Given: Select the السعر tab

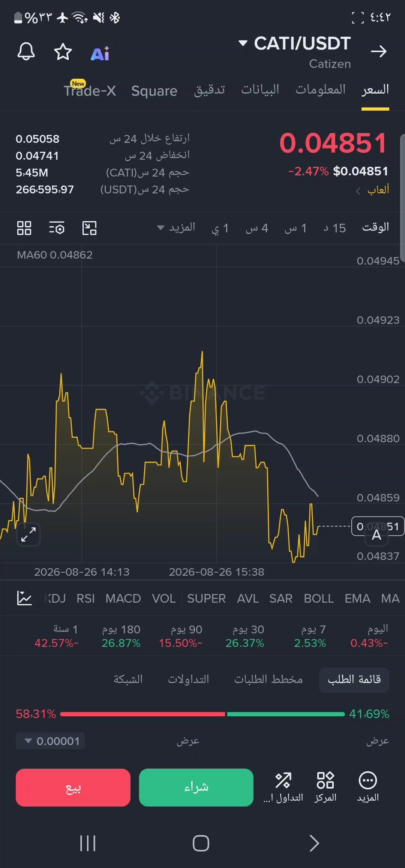Looking at the screenshot, I should (375, 90).
